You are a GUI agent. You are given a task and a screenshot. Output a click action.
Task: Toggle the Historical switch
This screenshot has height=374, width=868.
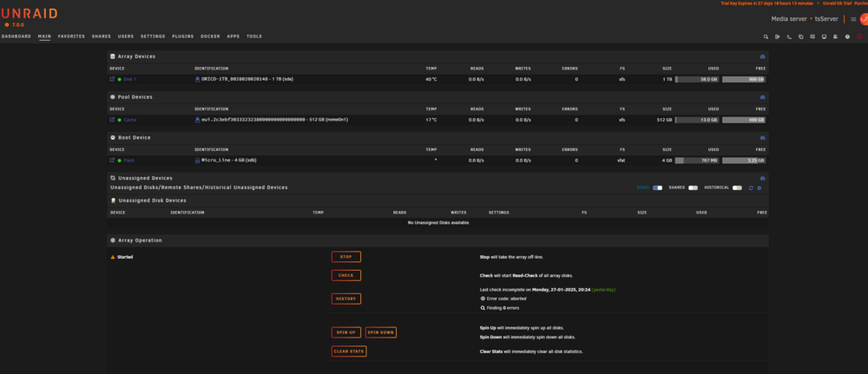[737, 187]
